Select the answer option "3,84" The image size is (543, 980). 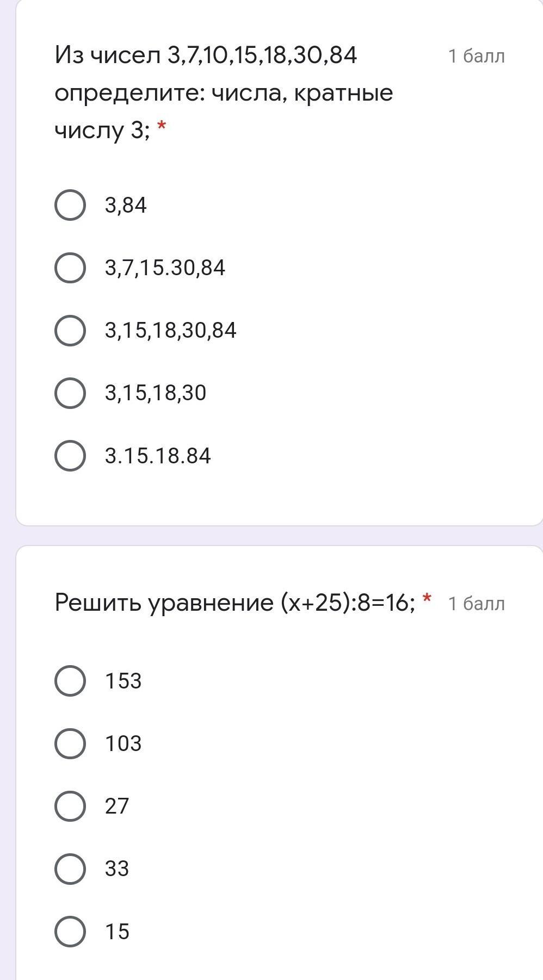coord(70,205)
